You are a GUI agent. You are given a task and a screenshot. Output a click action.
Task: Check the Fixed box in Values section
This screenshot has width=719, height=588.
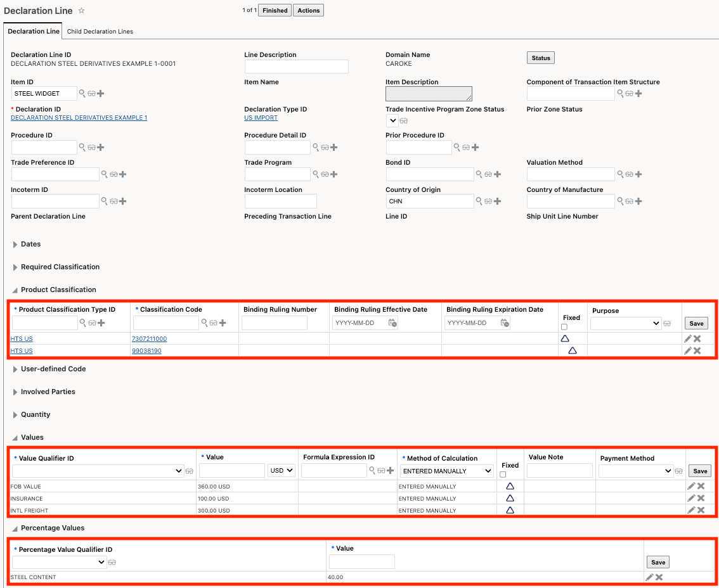[x=503, y=475]
